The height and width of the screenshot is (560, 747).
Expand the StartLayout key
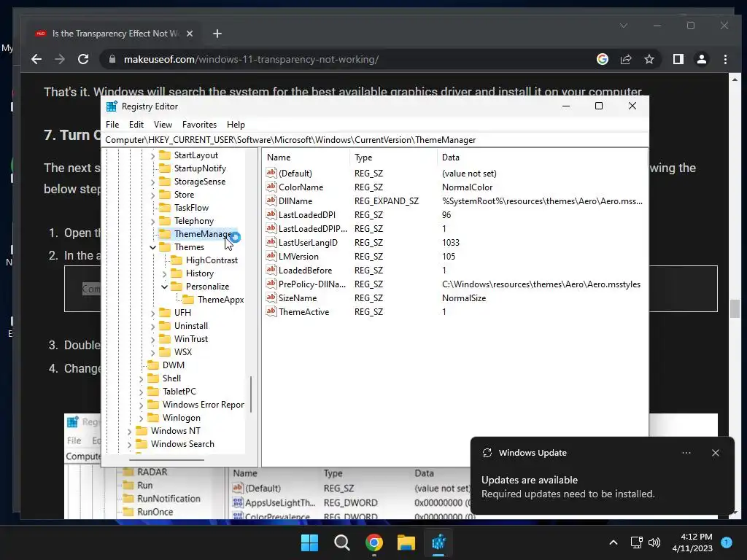152,156
